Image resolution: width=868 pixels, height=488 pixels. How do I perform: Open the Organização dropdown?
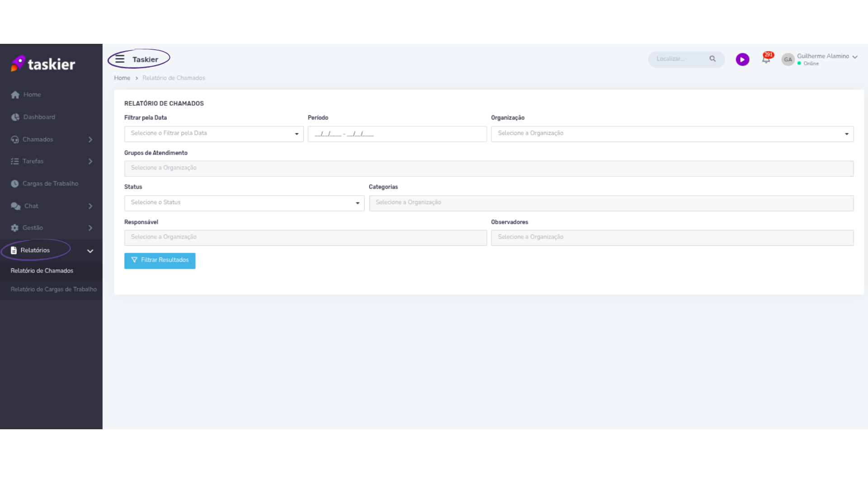click(x=672, y=134)
